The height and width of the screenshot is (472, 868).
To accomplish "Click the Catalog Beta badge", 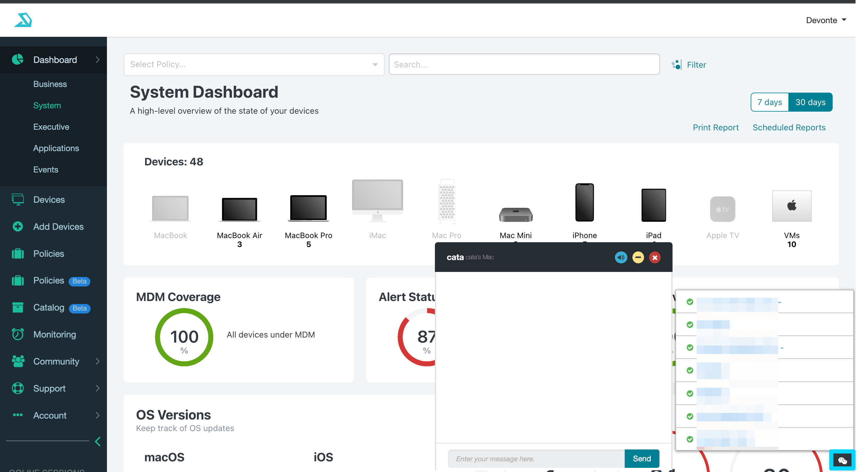I will coord(80,308).
